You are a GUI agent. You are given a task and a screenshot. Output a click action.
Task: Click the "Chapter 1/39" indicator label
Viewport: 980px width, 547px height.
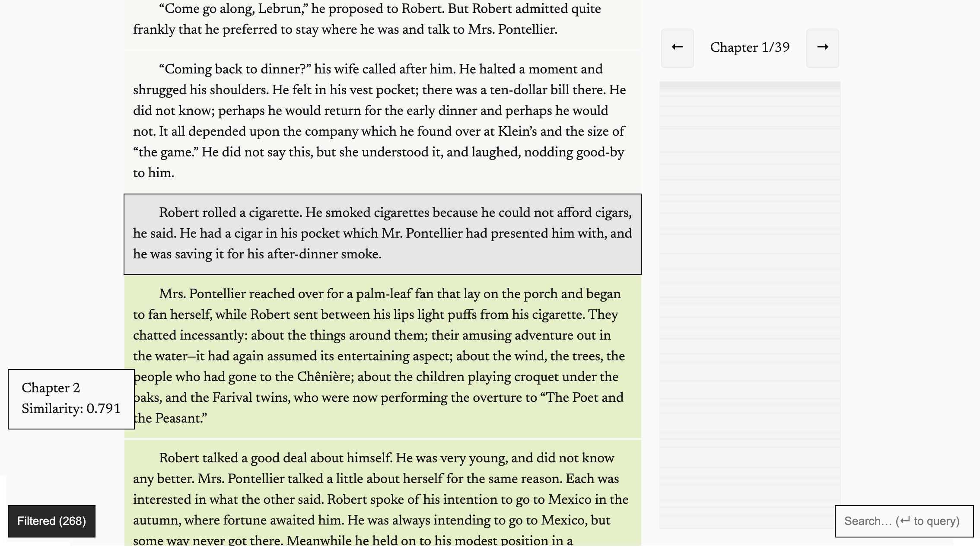point(750,48)
